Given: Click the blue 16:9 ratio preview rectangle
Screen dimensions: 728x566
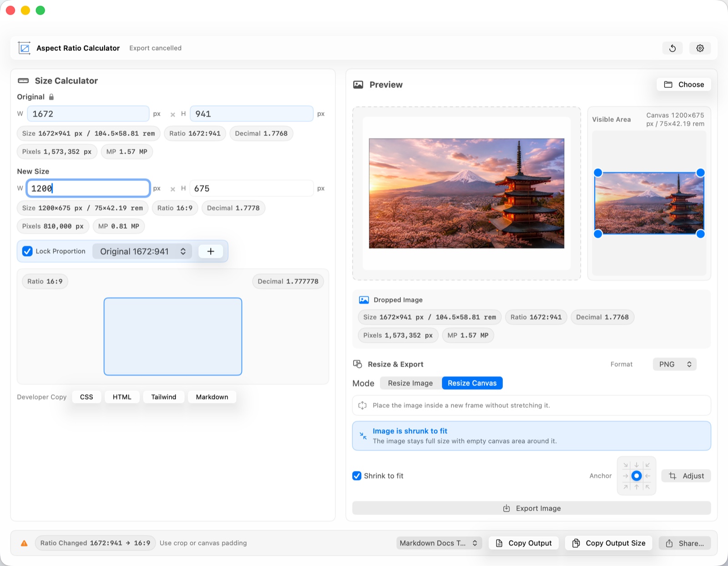Looking at the screenshot, I should pos(173,336).
